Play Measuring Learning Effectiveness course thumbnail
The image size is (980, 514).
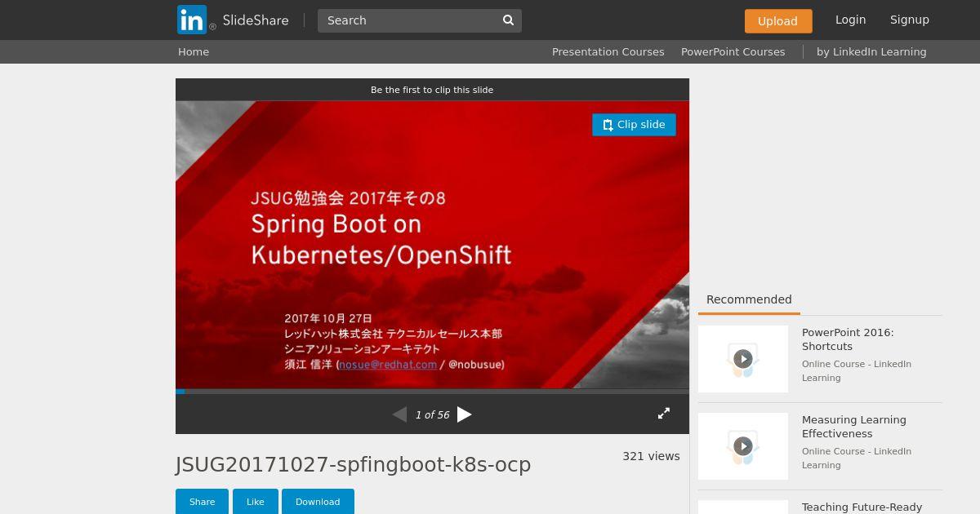coord(743,446)
